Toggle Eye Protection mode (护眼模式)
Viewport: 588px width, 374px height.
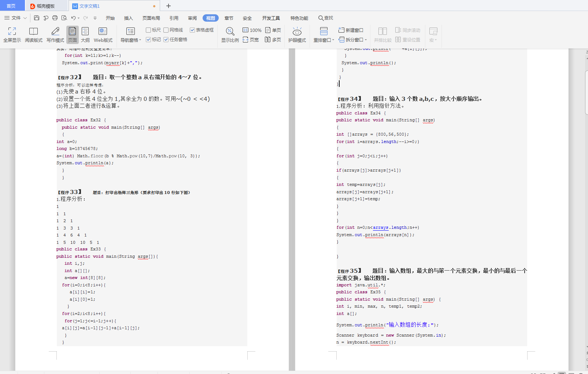point(297,35)
